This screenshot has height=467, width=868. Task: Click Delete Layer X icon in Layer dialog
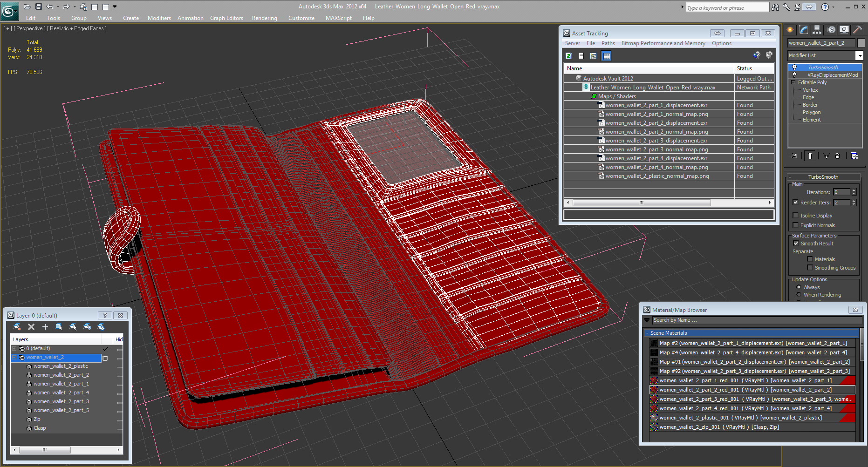click(31, 327)
